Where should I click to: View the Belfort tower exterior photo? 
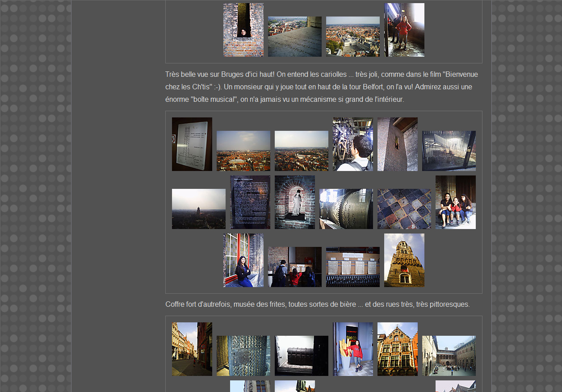pyautogui.click(x=404, y=260)
